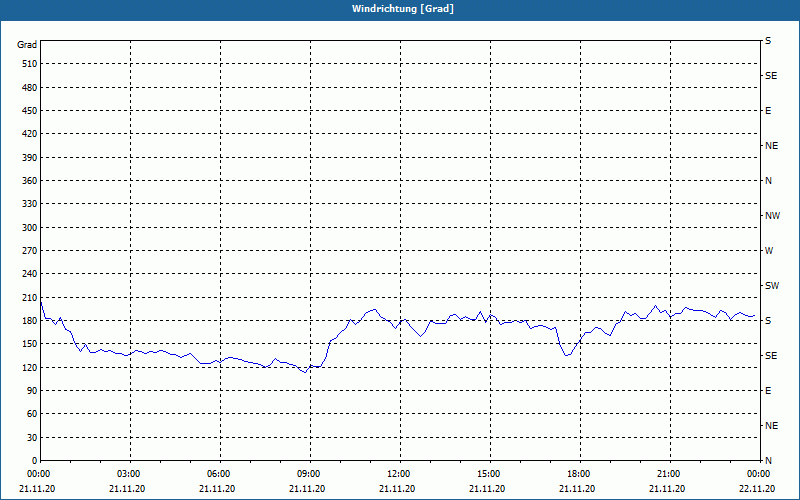Click the 480 y-axis value
800x500 pixels.
coord(30,88)
